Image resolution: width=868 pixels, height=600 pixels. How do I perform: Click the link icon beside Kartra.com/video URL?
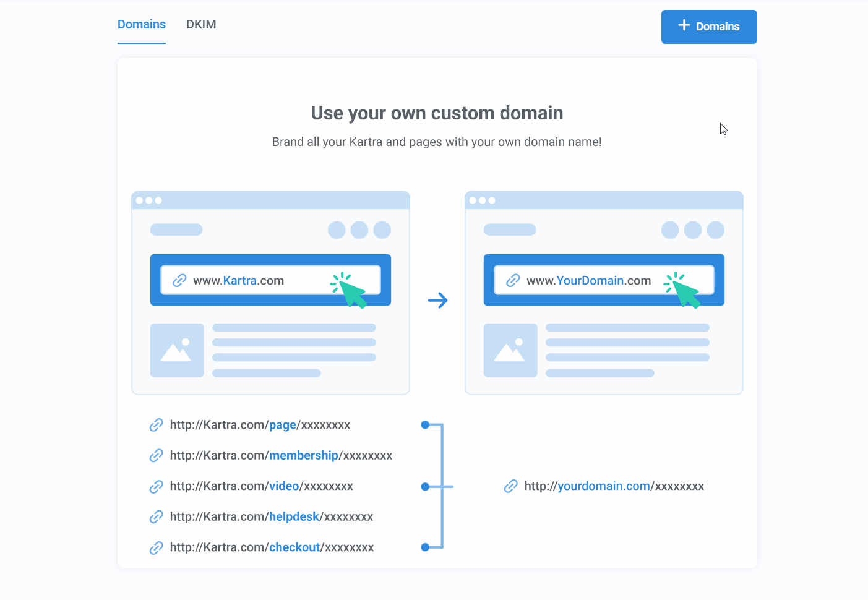pos(156,486)
